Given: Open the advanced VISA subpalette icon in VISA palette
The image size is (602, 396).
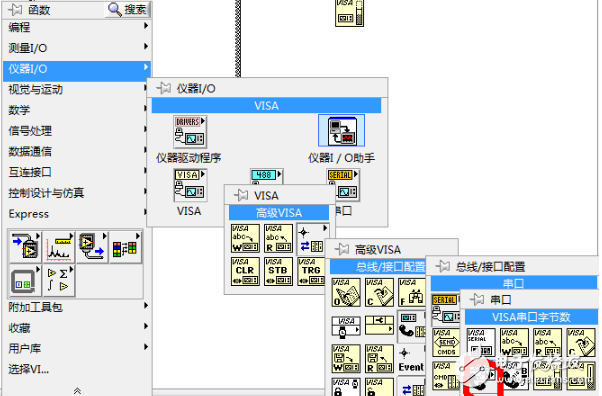Looking at the screenshot, I should click(x=312, y=240).
